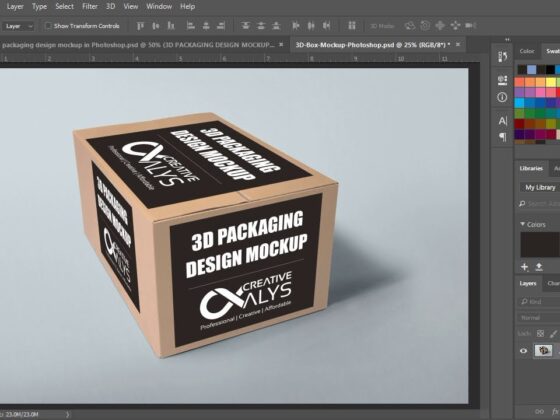Collapse the Colors section in Libraries
This screenshot has width=560, height=420.
tap(522, 224)
